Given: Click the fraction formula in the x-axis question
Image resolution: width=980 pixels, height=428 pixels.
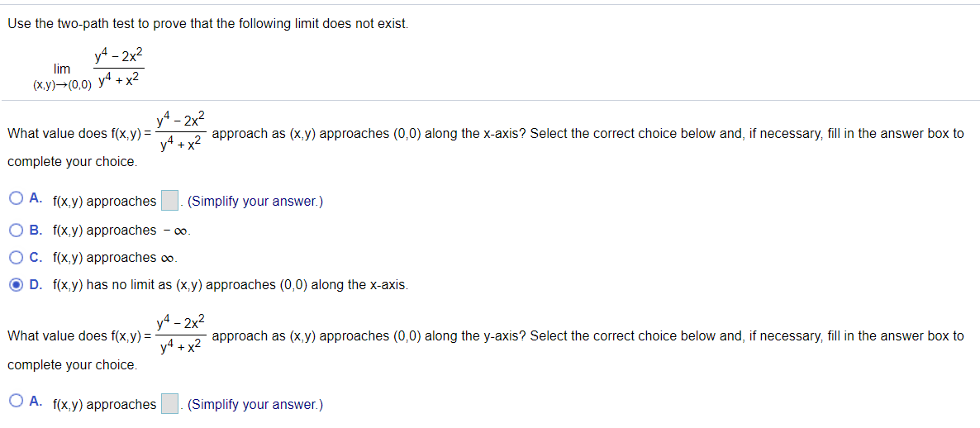Looking at the screenshot, I should pos(181,133).
